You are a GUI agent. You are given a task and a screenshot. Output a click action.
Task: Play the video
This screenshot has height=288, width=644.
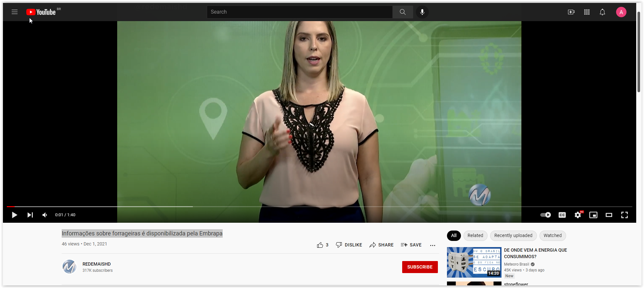14,215
